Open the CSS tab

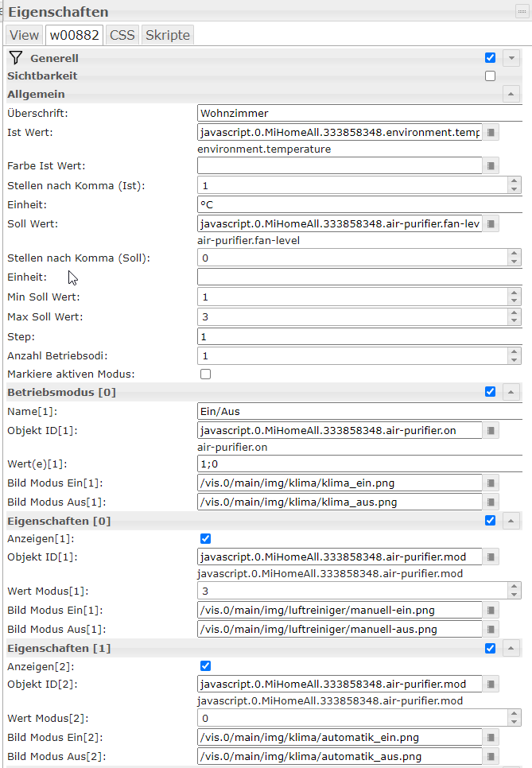point(122,35)
